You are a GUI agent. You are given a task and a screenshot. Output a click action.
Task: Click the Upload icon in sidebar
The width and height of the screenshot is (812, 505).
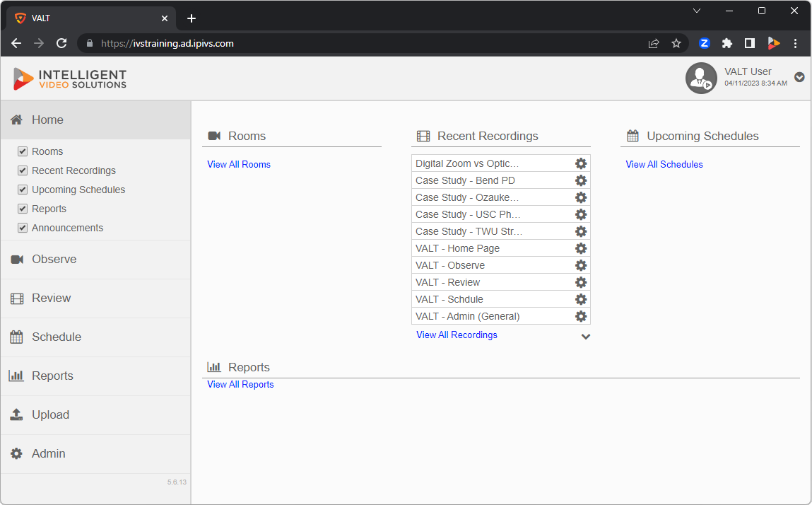[x=16, y=414]
